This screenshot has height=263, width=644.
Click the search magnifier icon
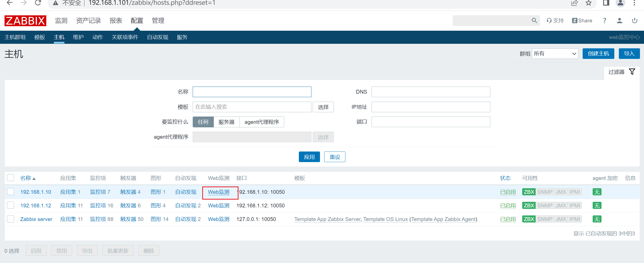[x=534, y=21]
